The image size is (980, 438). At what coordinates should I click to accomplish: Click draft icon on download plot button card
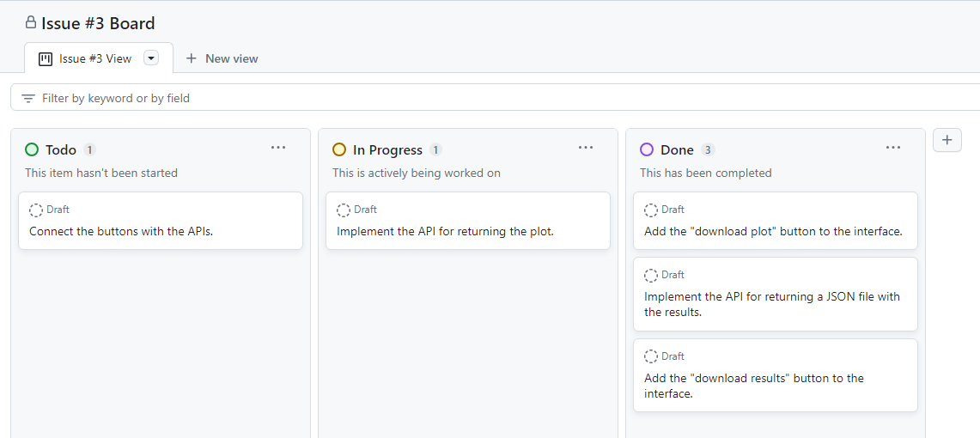click(651, 210)
